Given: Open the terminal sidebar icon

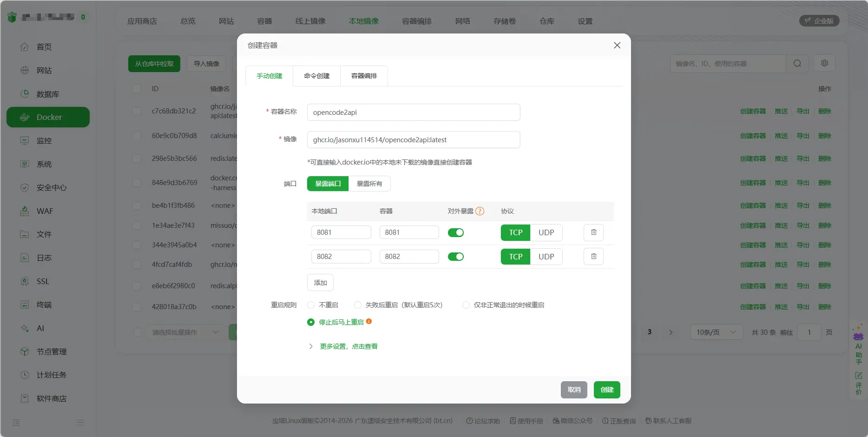Looking at the screenshot, I should click(25, 305).
